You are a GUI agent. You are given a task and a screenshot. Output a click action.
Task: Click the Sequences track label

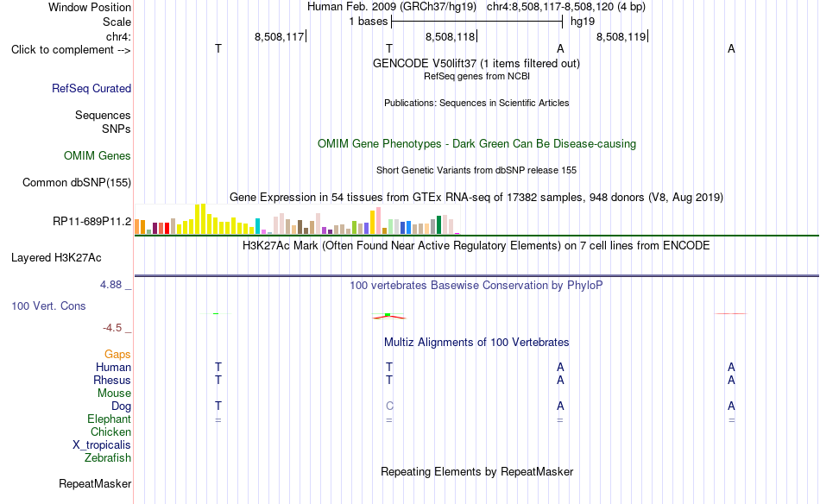pyautogui.click(x=103, y=115)
